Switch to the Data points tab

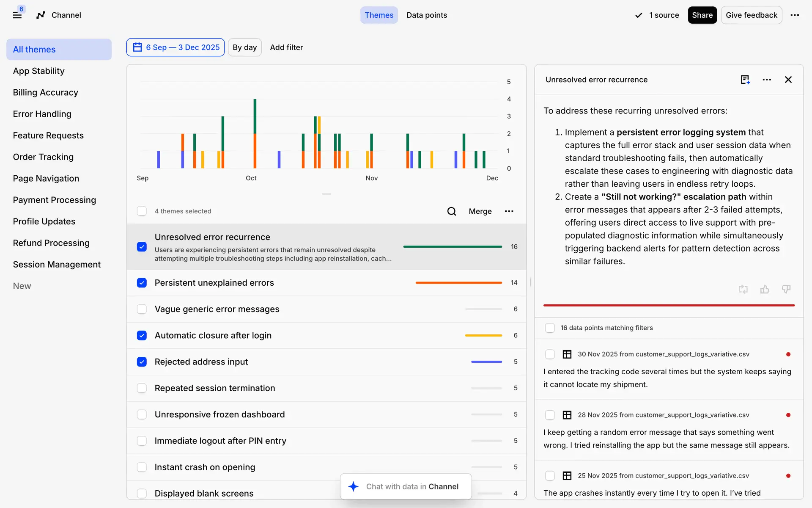426,15
